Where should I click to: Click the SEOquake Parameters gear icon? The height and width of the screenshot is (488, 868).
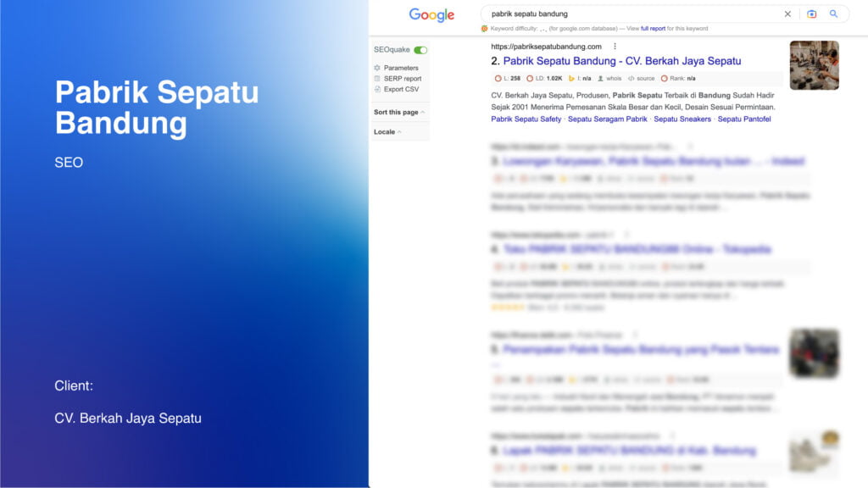tap(377, 68)
